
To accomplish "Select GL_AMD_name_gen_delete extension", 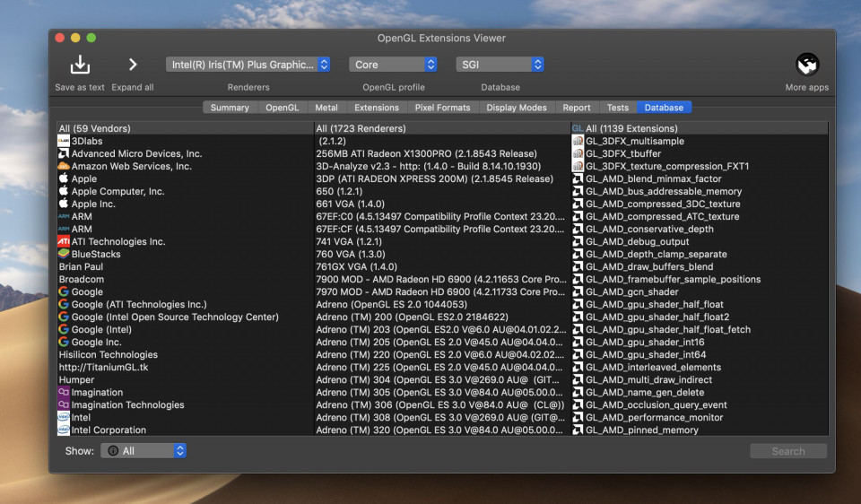I will pos(700,393).
